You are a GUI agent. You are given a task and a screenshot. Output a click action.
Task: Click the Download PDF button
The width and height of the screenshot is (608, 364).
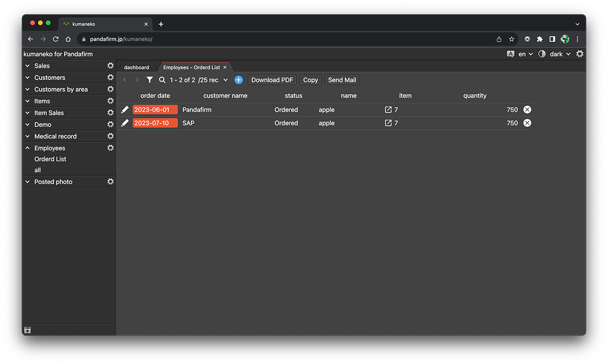(x=272, y=80)
